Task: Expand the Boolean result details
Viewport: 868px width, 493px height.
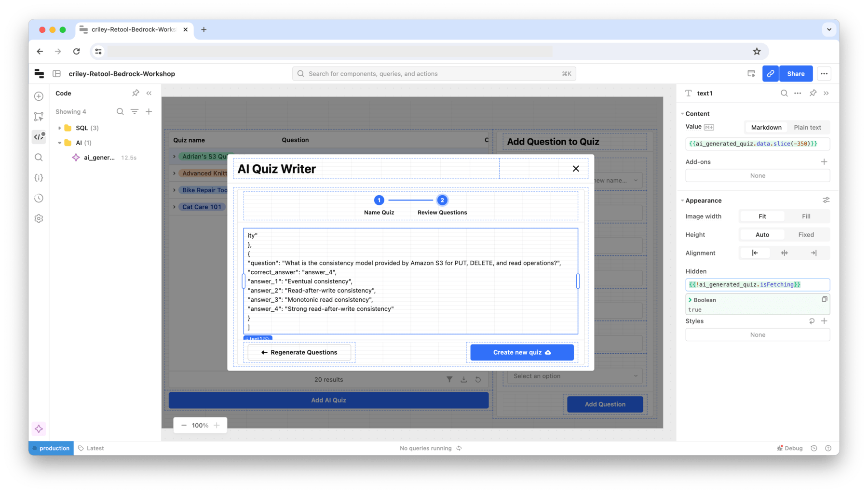Action: [690, 300]
